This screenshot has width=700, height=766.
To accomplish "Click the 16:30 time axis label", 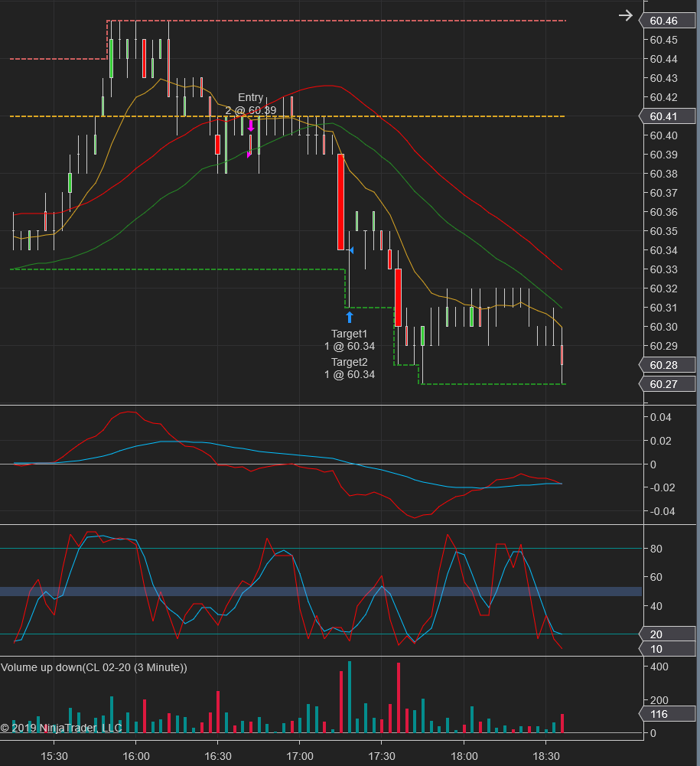I will (218, 756).
